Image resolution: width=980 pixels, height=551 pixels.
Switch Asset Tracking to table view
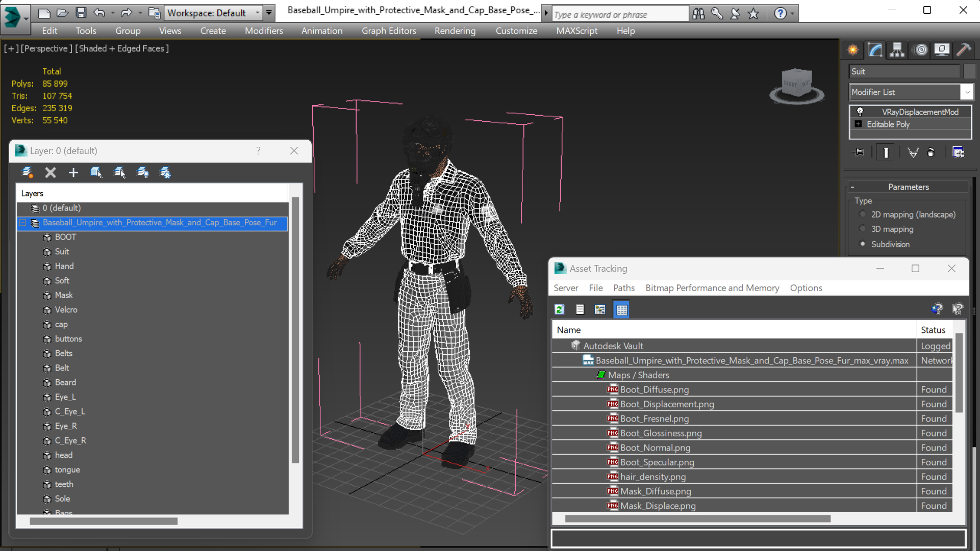621,309
